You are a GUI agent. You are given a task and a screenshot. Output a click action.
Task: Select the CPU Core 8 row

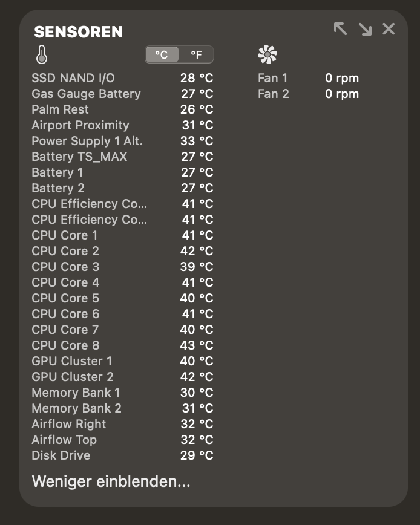pos(122,345)
